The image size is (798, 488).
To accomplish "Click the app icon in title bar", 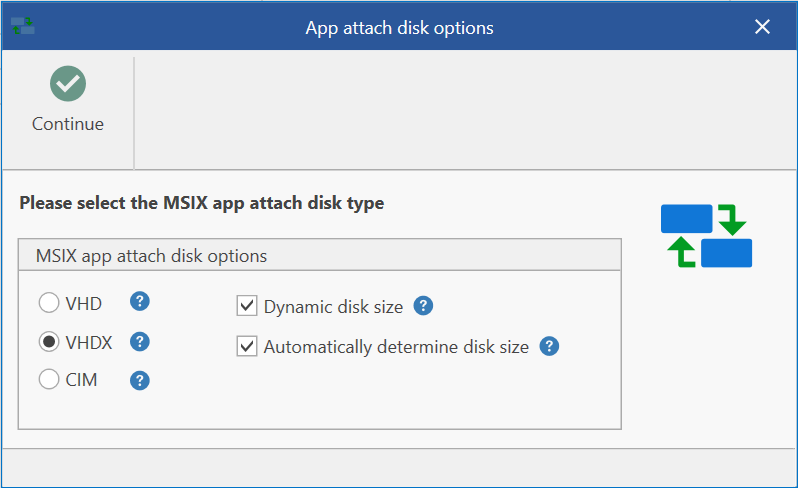I will click(23, 27).
